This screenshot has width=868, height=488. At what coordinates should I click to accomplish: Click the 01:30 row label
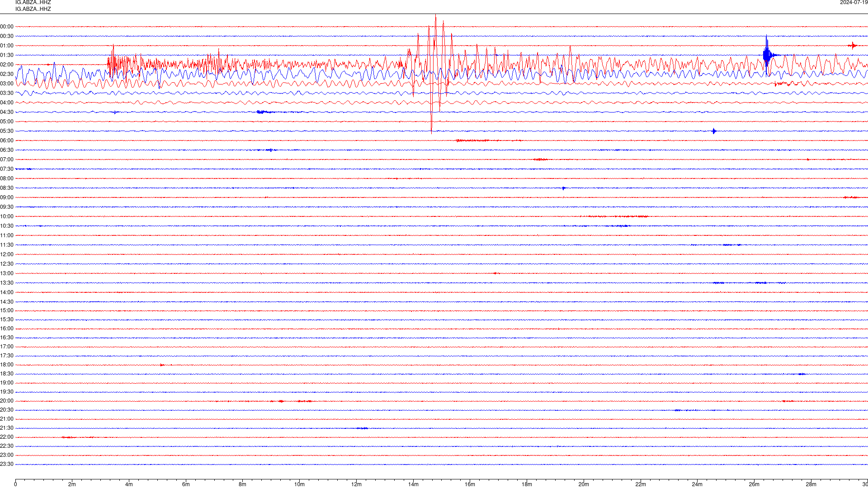[x=7, y=55]
